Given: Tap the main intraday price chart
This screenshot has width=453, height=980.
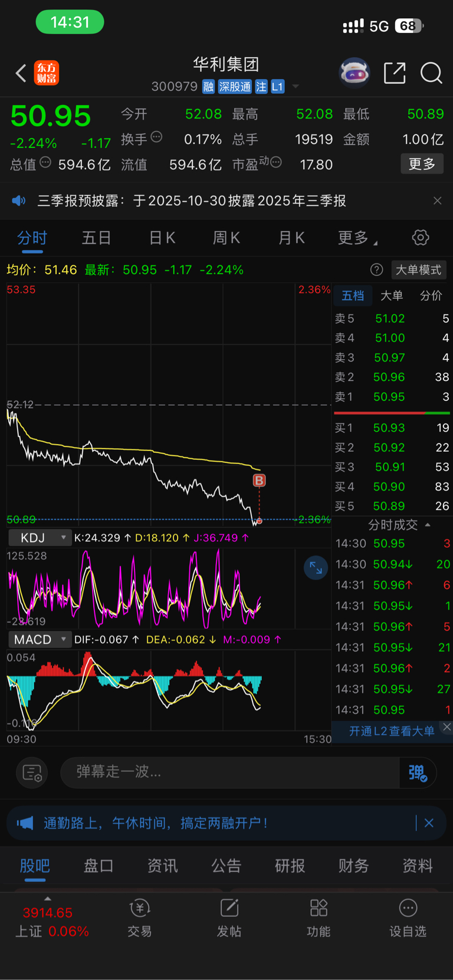Looking at the screenshot, I should pos(169,405).
